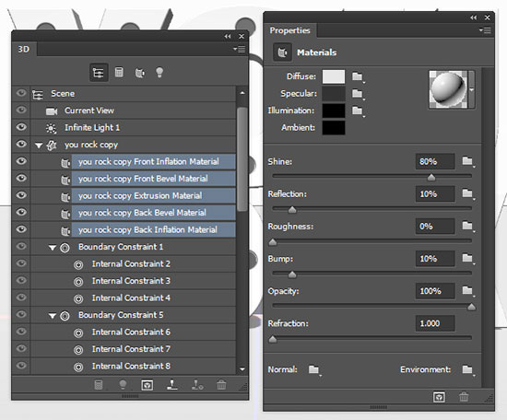Viewport: 507px width, 420px height.
Task: Filter 3D panel by meshes
Action: pyautogui.click(x=119, y=72)
